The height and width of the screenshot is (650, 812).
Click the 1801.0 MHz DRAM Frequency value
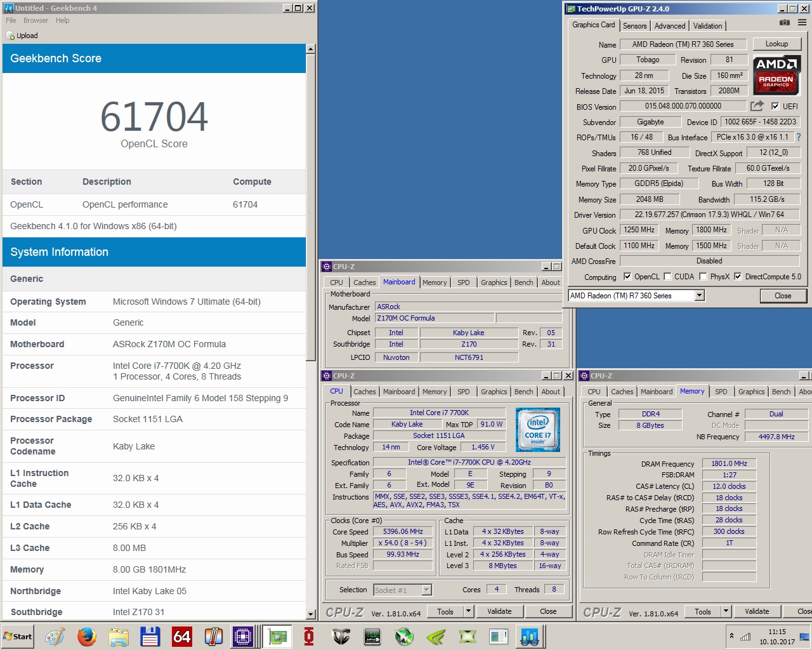coord(729,464)
